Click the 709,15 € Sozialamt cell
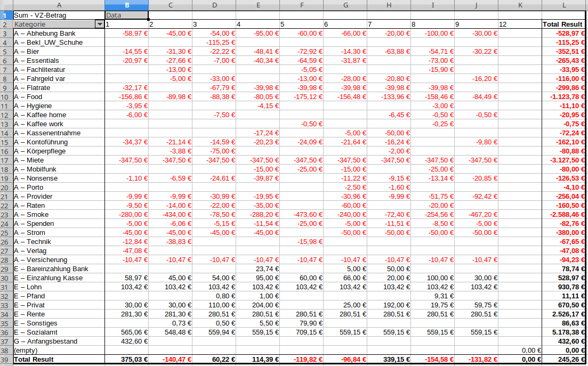 point(301,332)
